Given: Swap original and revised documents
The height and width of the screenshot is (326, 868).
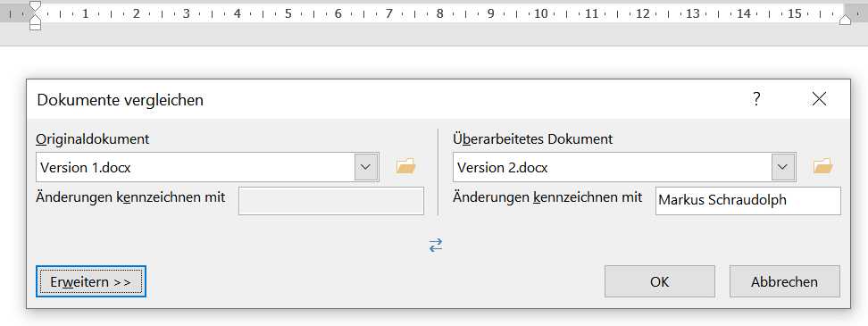Looking at the screenshot, I should point(436,246).
